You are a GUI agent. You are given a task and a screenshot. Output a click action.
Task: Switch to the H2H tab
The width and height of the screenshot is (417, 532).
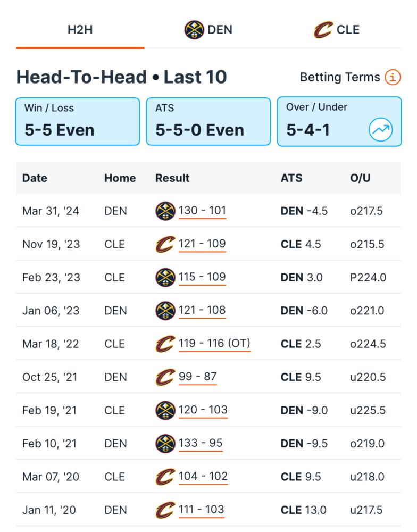[x=80, y=30]
